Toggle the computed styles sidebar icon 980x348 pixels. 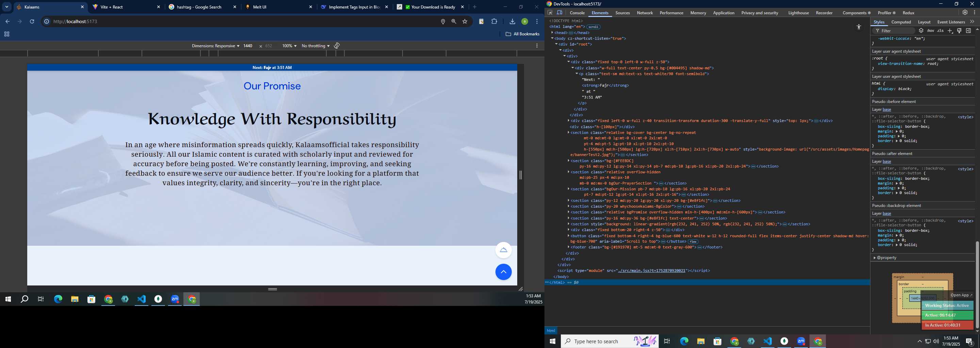[x=968, y=31]
